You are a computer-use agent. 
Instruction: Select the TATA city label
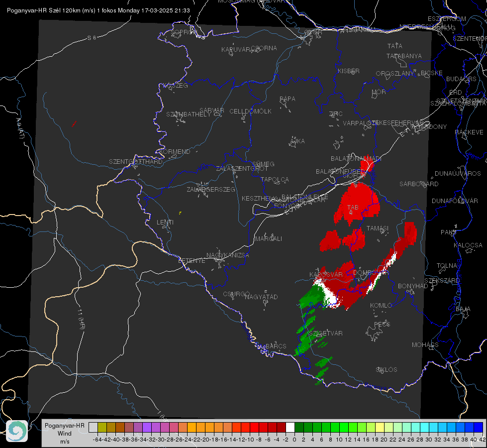tap(395, 46)
